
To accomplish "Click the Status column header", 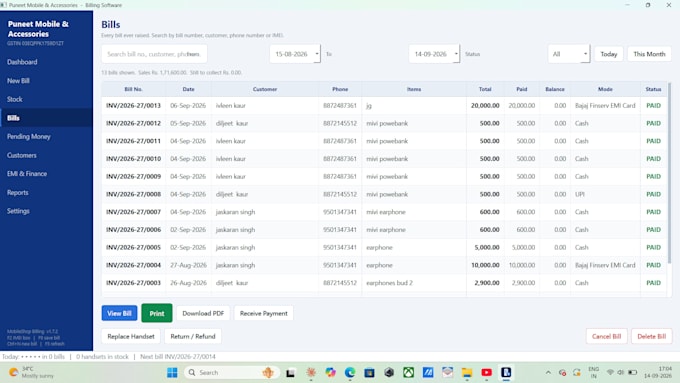I will [x=653, y=89].
